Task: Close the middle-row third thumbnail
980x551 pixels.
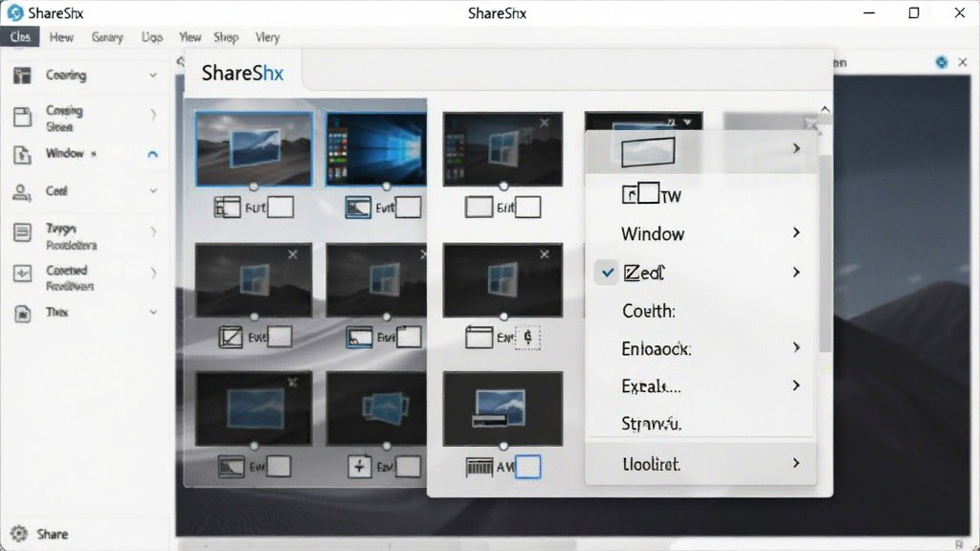Action: click(x=545, y=254)
